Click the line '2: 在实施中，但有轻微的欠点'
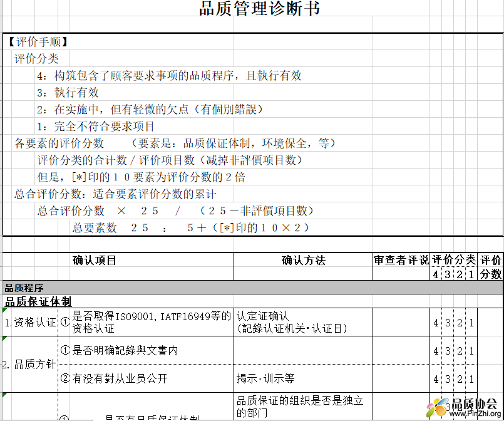This screenshot has width=504, height=421. 150,110
